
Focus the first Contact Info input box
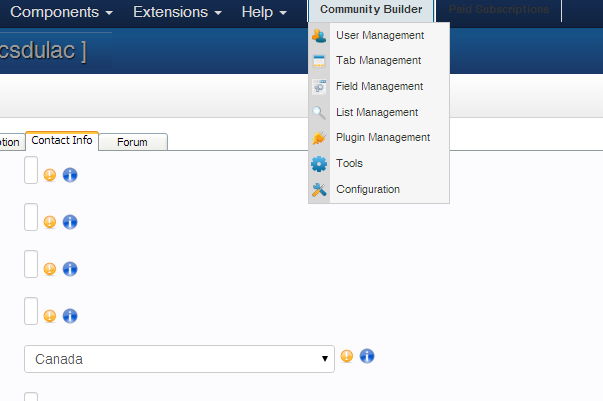(x=31, y=170)
